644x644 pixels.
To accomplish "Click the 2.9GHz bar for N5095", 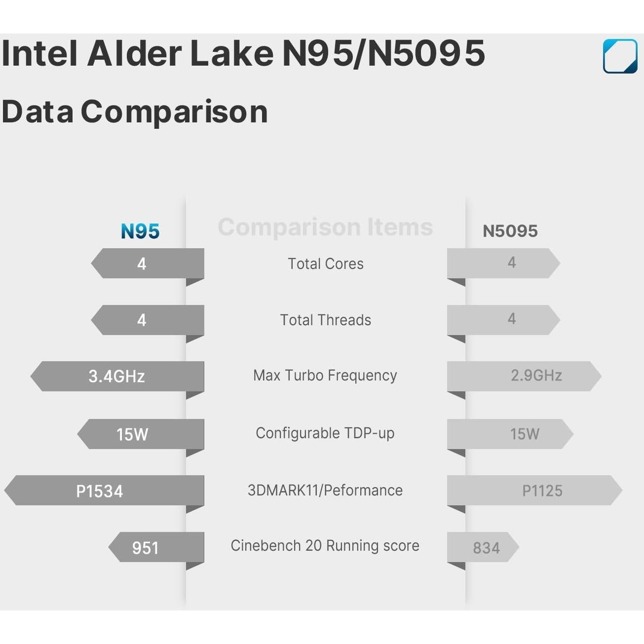I will (524, 376).
